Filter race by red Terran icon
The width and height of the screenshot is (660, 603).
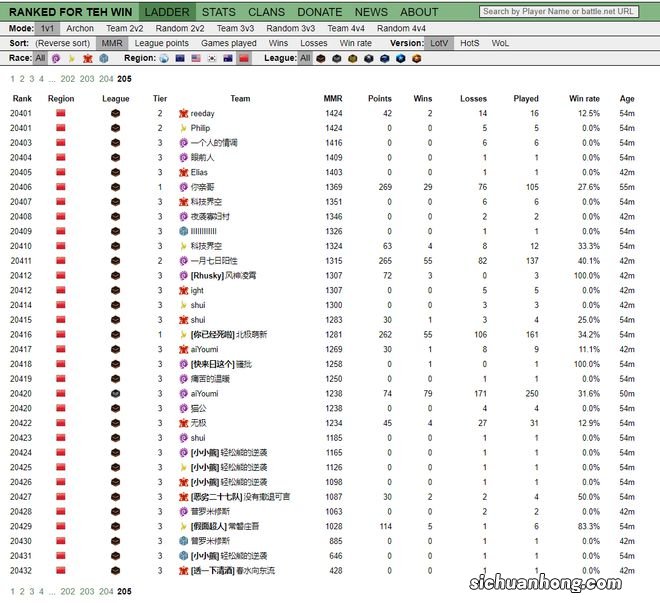coord(88,59)
